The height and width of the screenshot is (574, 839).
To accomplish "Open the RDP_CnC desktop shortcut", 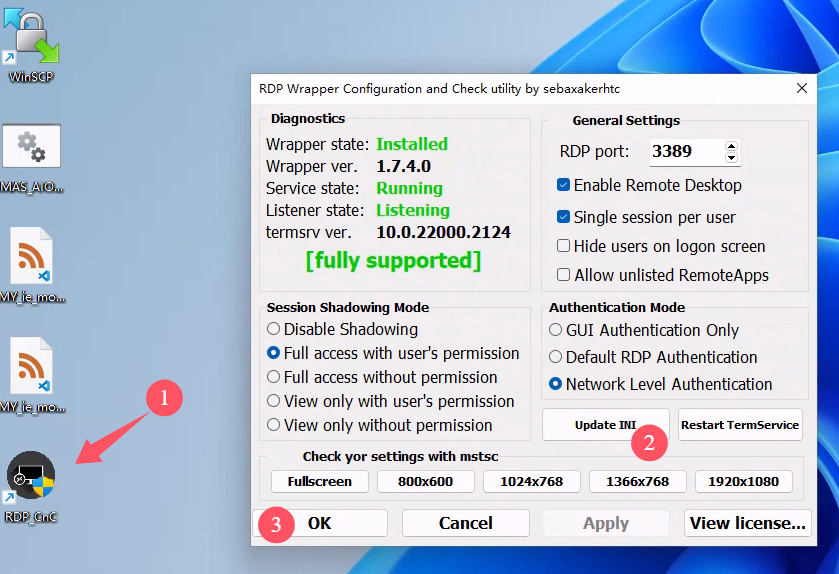I will click(31, 487).
